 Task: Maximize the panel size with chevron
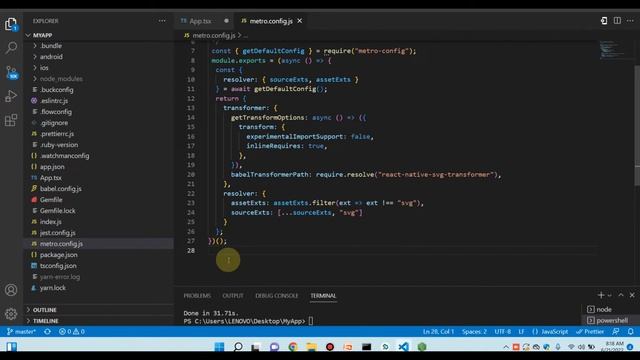tap(621, 295)
